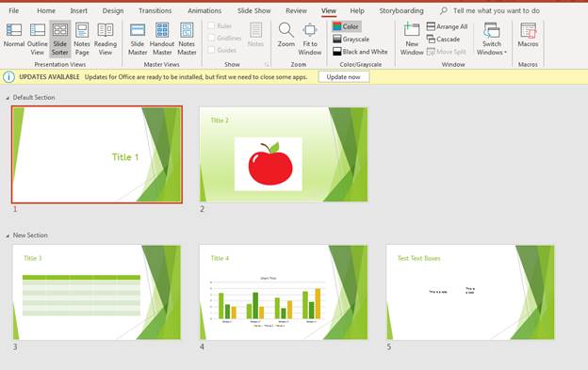Click the Zoom magnifier icon

coord(286,30)
